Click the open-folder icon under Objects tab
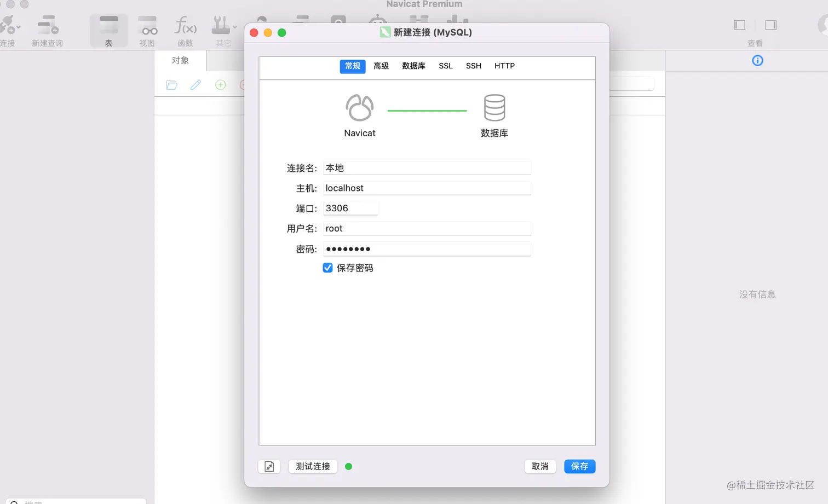 [x=172, y=85]
